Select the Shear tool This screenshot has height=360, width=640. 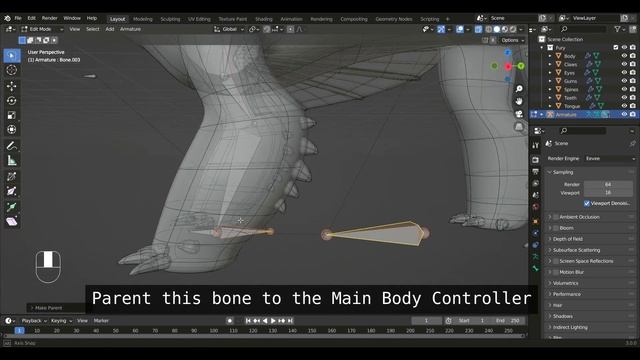tap(11, 222)
